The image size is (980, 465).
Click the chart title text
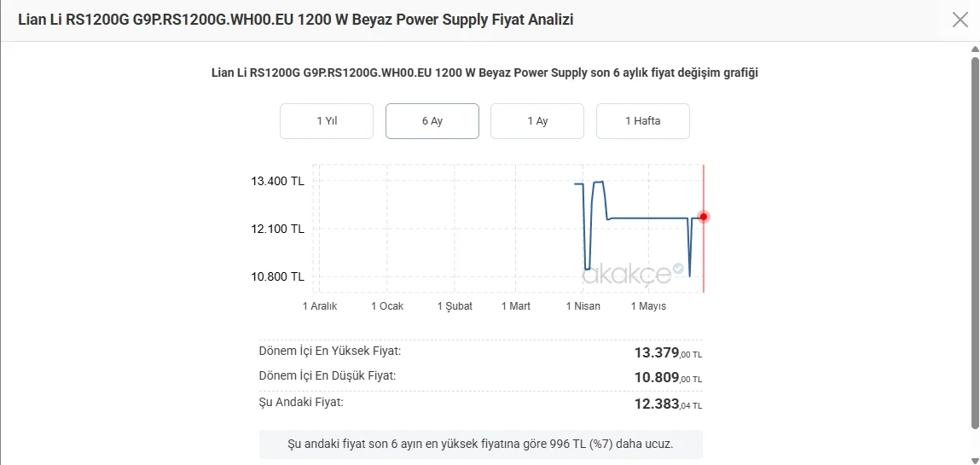(485, 73)
